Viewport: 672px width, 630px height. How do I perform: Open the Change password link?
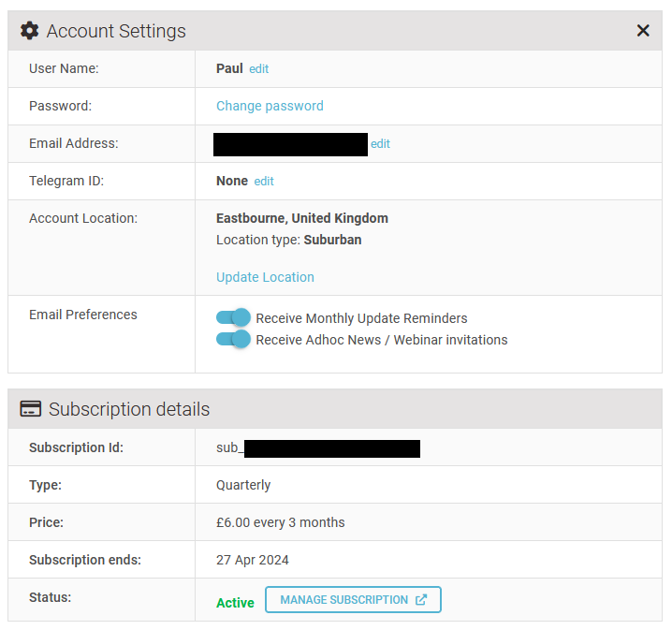pyautogui.click(x=270, y=106)
